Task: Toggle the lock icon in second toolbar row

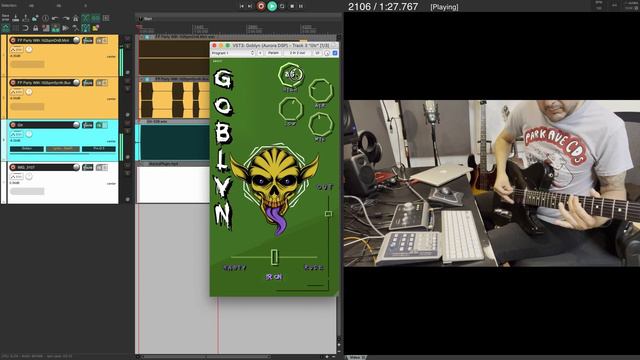Action: [36, 28]
